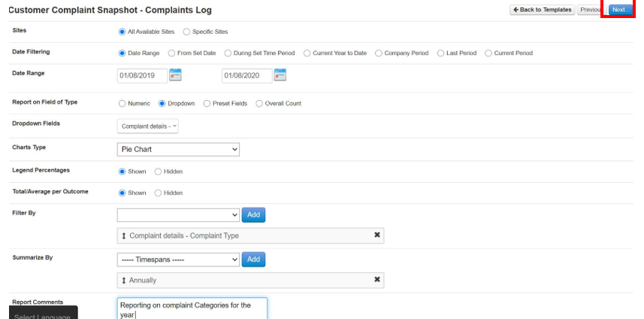Image resolution: width=644 pixels, height=319 pixels.
Task: Select Numeric field type
Action: click(122, 104)
